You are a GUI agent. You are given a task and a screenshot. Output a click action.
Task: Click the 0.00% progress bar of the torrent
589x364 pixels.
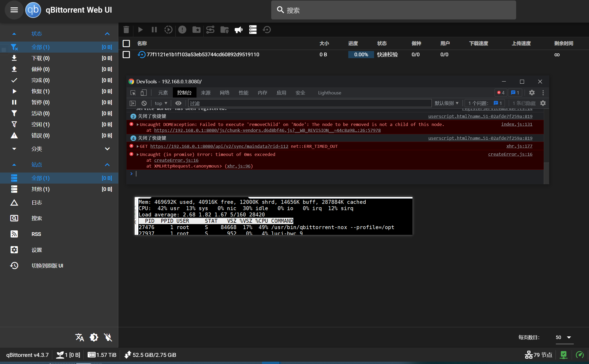coord(361,54)
